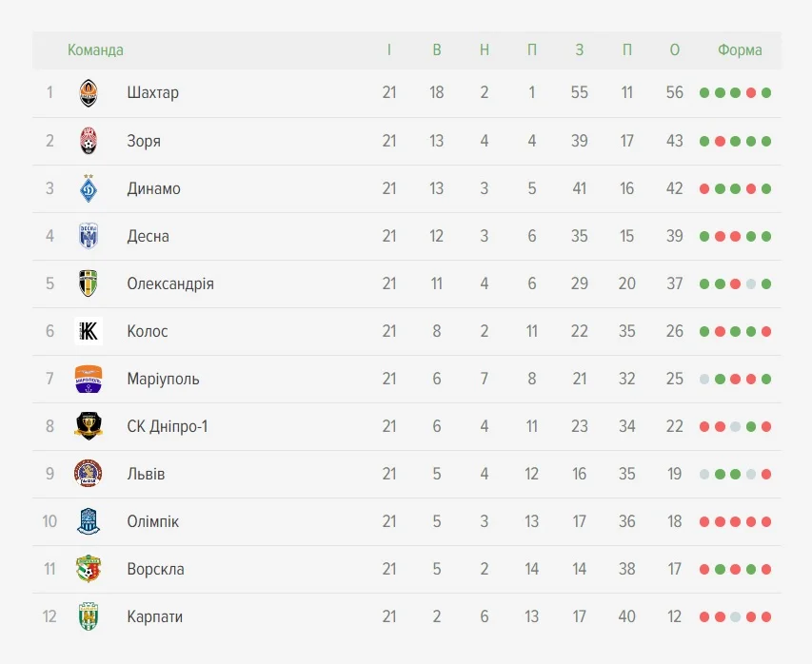Click the Lviv club crest

(x=89, y=474)
